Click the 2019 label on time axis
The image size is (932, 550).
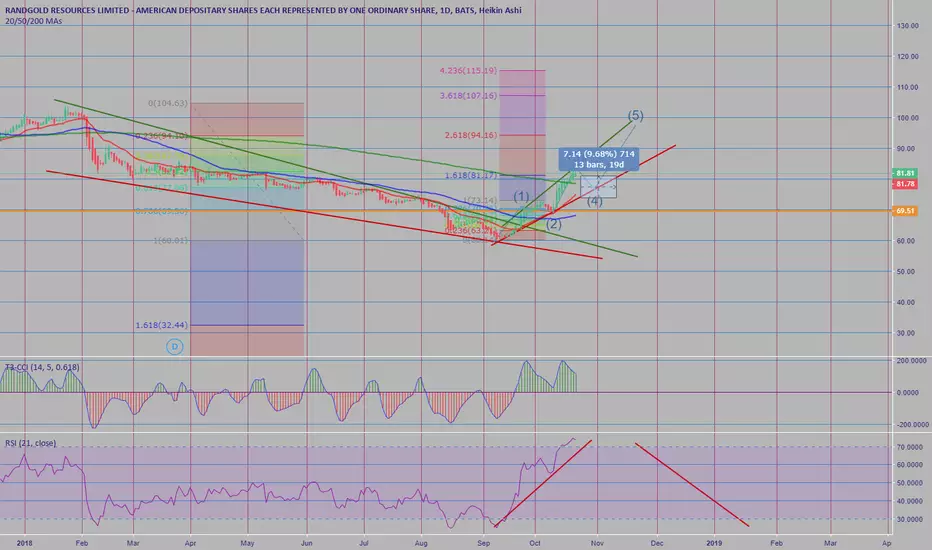tap(714, 543)
